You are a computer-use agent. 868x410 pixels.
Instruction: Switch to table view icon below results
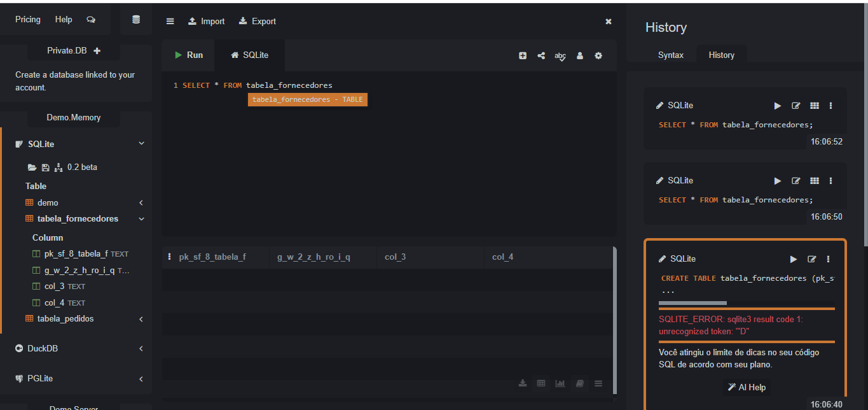[541, 383]
